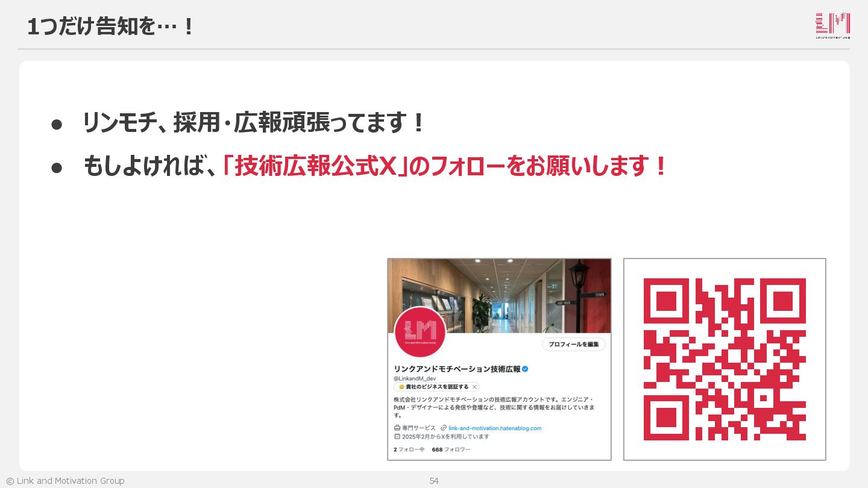
Task: Dismiss the 貴社のビジネスを認証する prompt with its X
Action: pyautogui.click(x=474, y=387)
